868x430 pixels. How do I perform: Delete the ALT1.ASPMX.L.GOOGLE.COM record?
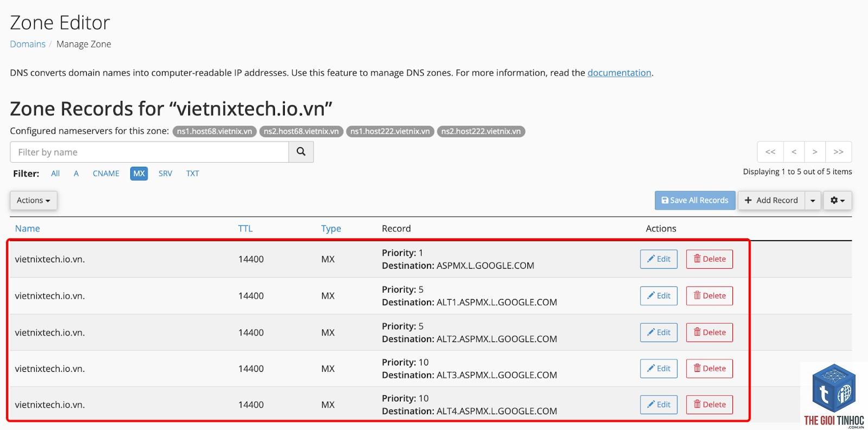click(x=710, y=296)
